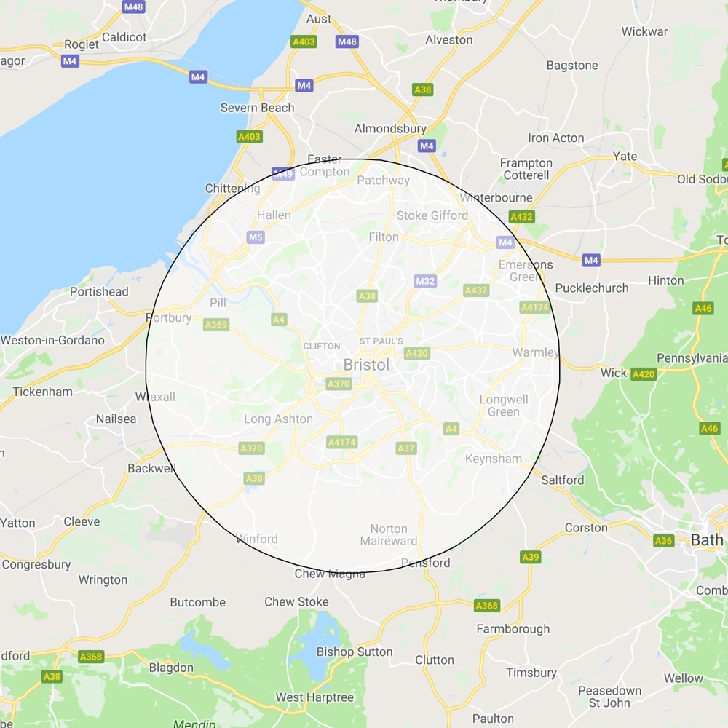
Task: Select the A46 shield near Pennsylvania
Action: 703,308
